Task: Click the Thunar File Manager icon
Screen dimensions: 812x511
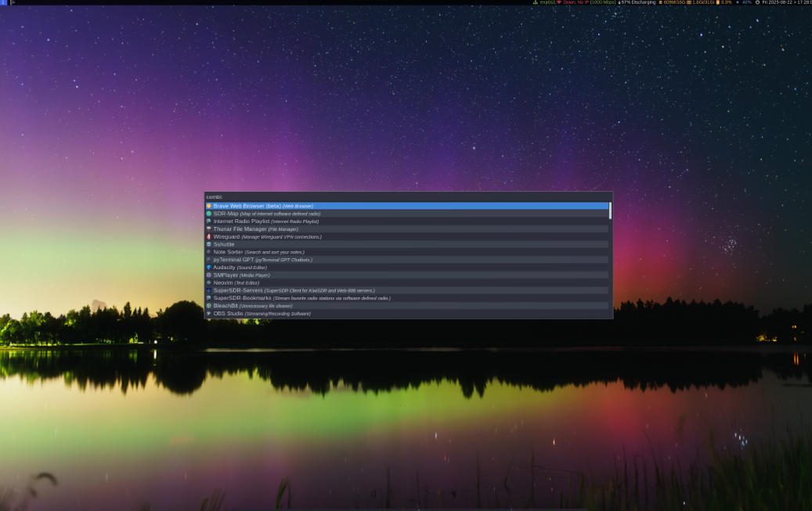Action: click(x=208, y=229)
